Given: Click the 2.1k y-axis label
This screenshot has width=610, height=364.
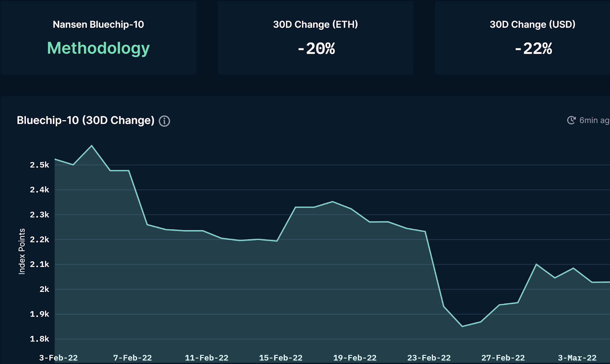Looking at the screenshot, I should click(40, 264).
